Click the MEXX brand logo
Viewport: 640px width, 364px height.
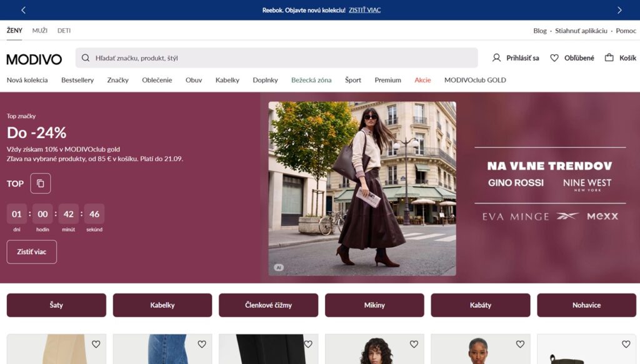(x=602, y=217)
